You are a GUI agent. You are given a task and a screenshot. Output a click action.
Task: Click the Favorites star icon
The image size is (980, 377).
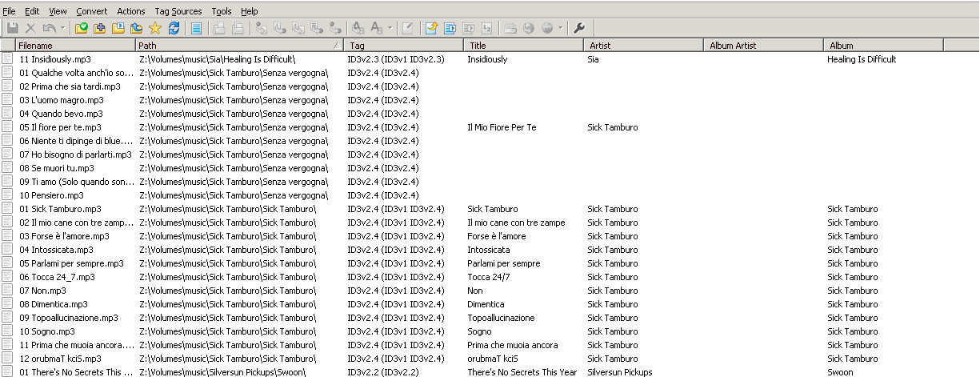point(155,28)
